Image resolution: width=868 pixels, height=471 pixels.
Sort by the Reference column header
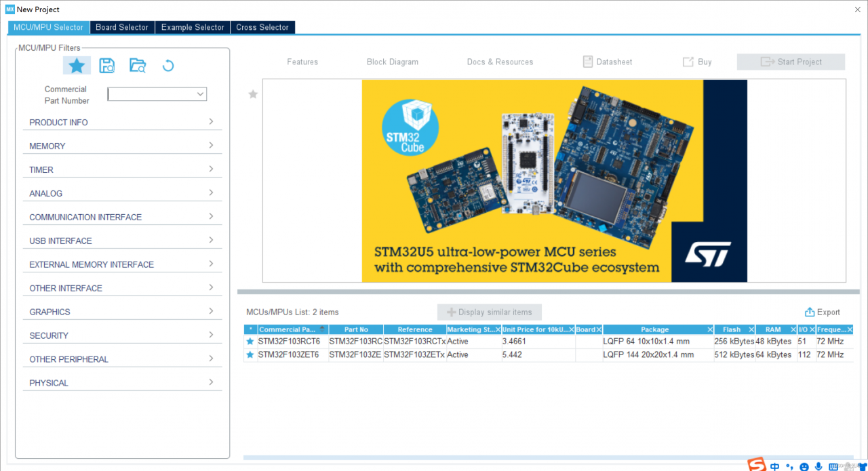[x=415, y=329]
